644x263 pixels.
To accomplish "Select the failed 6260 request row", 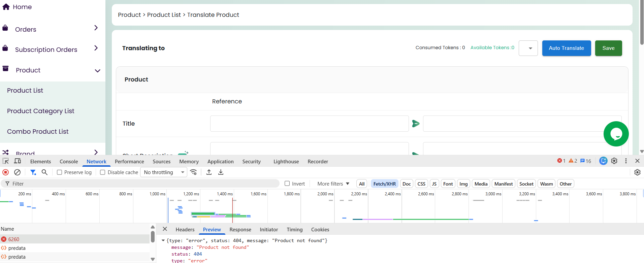I will [75, 239].
